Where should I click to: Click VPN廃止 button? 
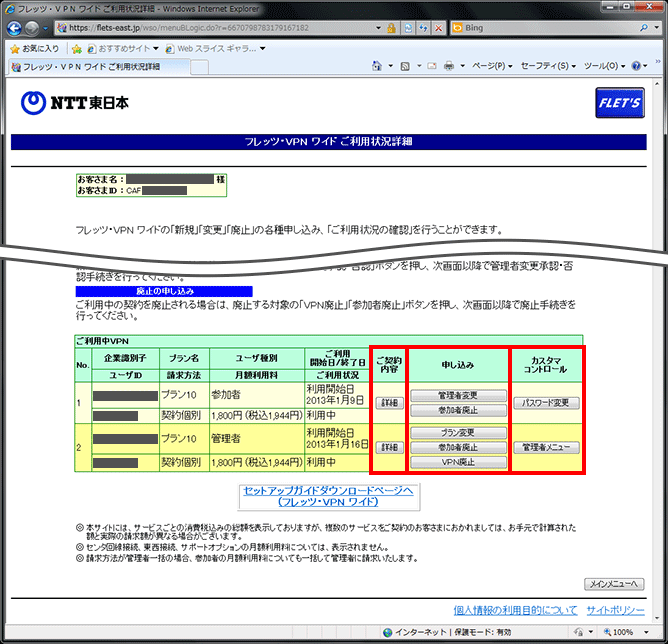(x=458, y=462)
